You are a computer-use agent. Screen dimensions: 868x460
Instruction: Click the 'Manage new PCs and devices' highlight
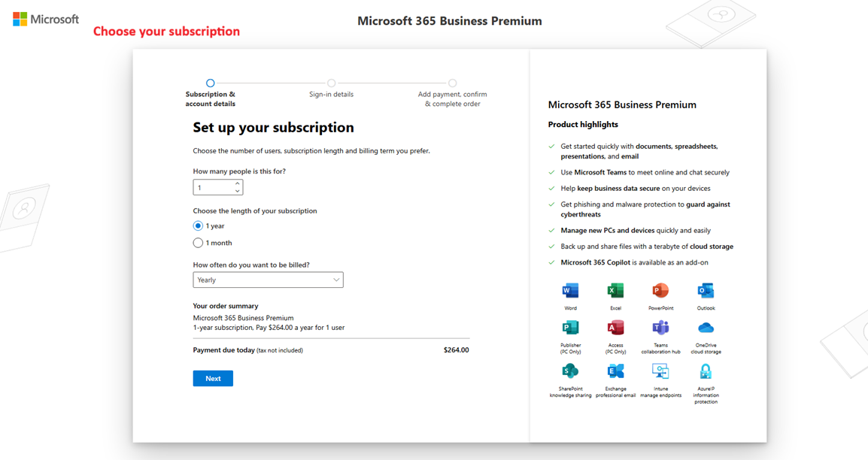click(636, 231)
